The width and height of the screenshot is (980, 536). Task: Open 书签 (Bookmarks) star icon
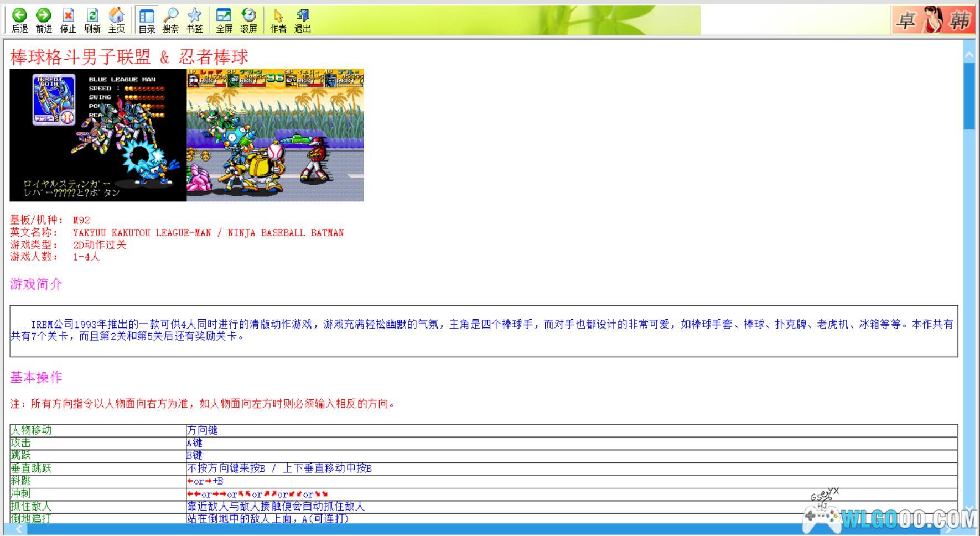(195, 20)
